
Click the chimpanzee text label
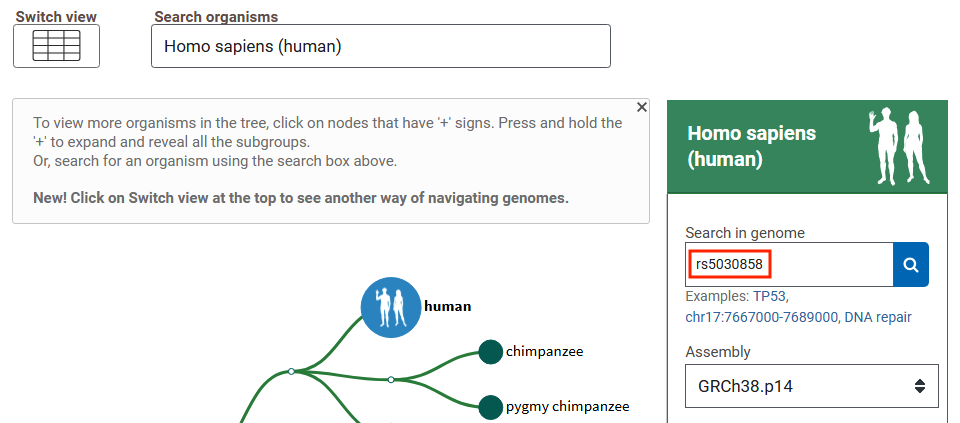[545, 352]
